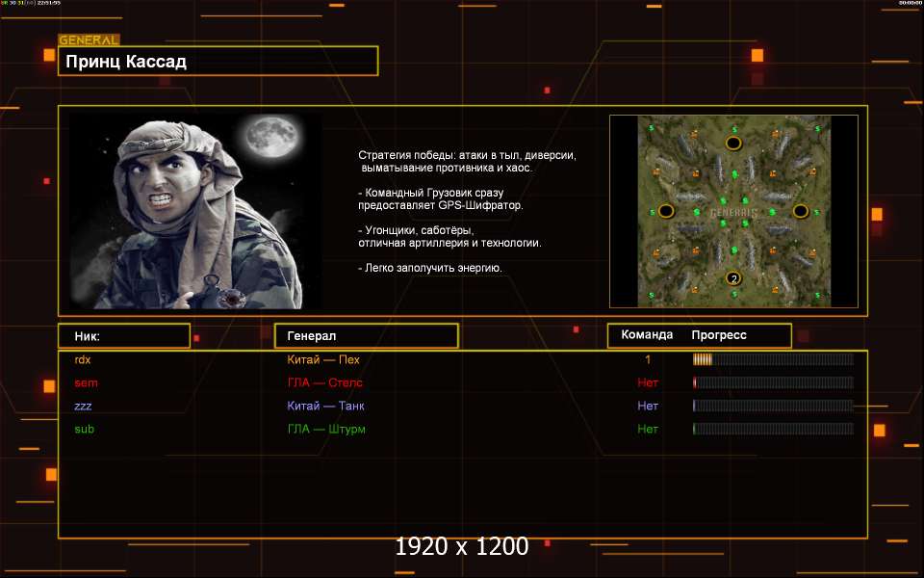Click the Принц Кассад title field

tap(218, 62)
